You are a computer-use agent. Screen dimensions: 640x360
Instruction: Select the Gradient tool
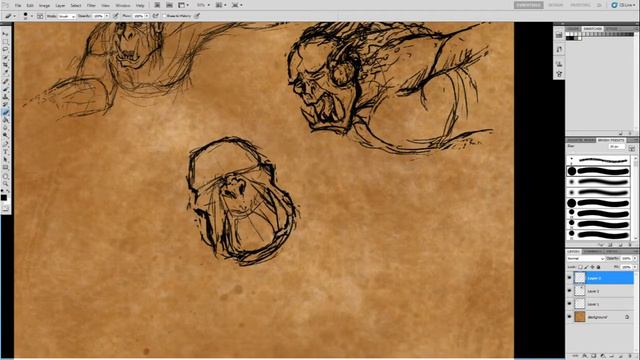pyautogui.click(x=6, y=120)
